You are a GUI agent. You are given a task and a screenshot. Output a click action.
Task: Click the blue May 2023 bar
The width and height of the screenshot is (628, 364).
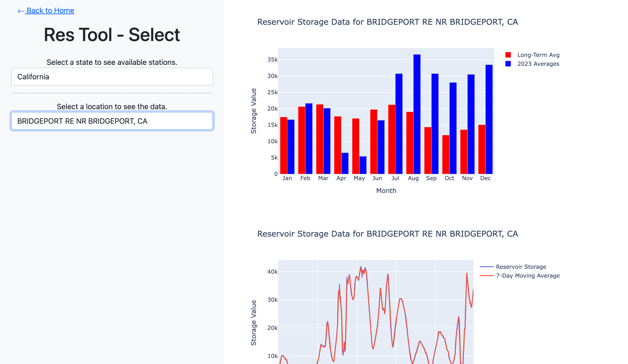pos(363,165)
